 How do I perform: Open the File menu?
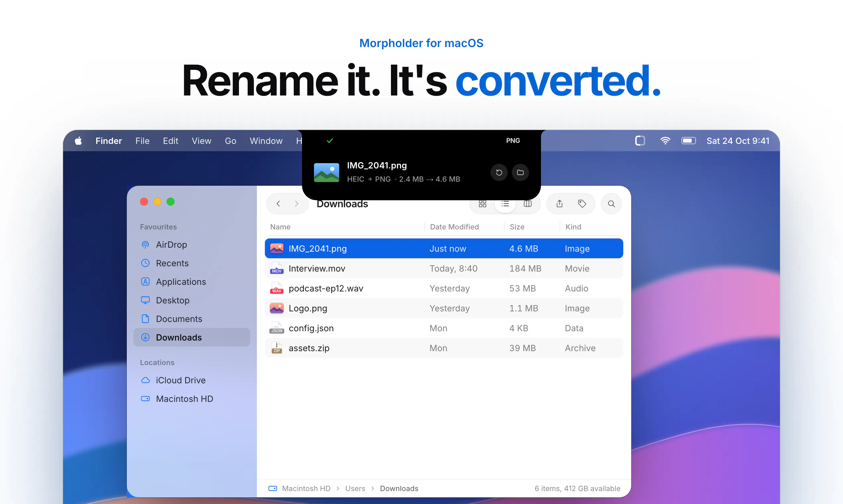(x=142, y=141)
